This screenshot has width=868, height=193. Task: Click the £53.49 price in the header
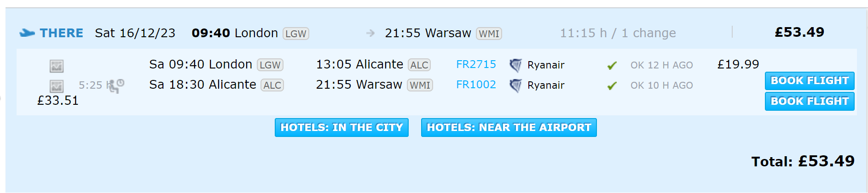pyautogui.click(x=799, y=32)
